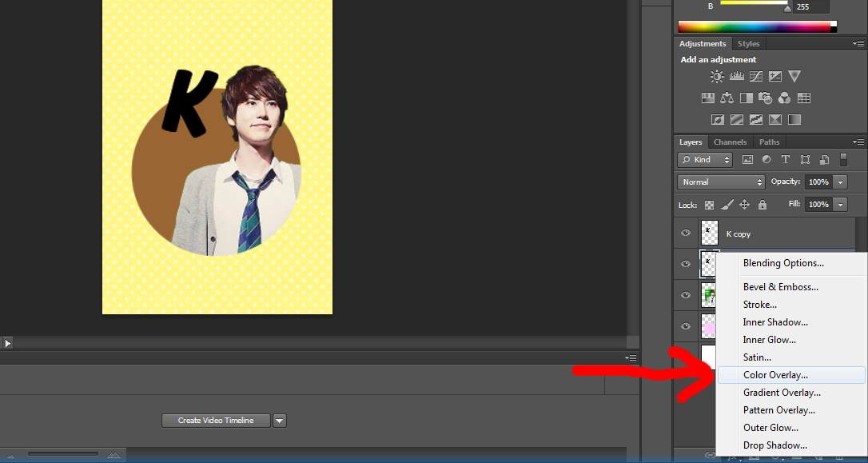Add a Color Balance adjustment
The image size is (868, 463).
727,98
